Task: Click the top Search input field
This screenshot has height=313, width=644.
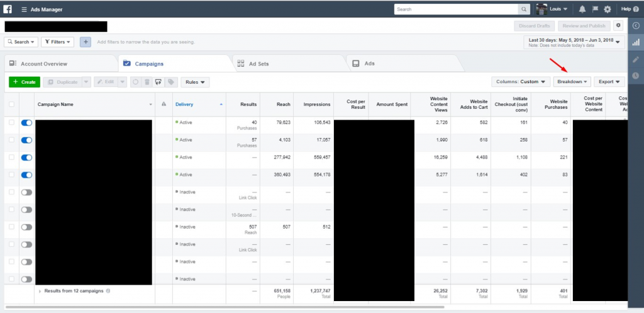Action: (456, 9)
